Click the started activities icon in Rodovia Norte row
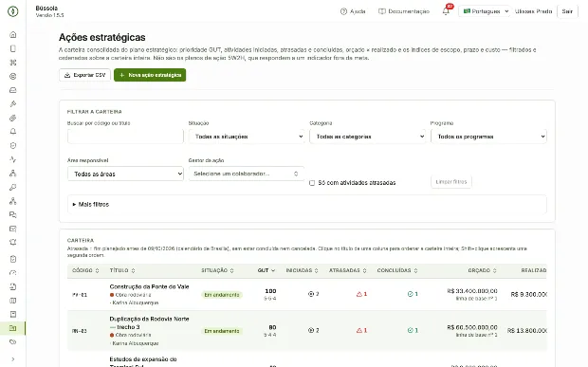The width and height of the screenshot is (588, 367). [x=311, y=330]
